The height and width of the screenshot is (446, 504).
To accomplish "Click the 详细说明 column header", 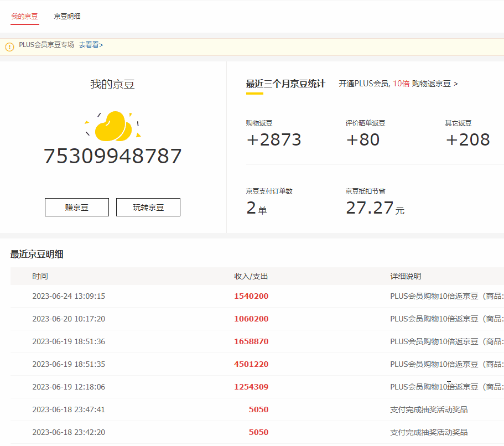I will pos(406,276).
